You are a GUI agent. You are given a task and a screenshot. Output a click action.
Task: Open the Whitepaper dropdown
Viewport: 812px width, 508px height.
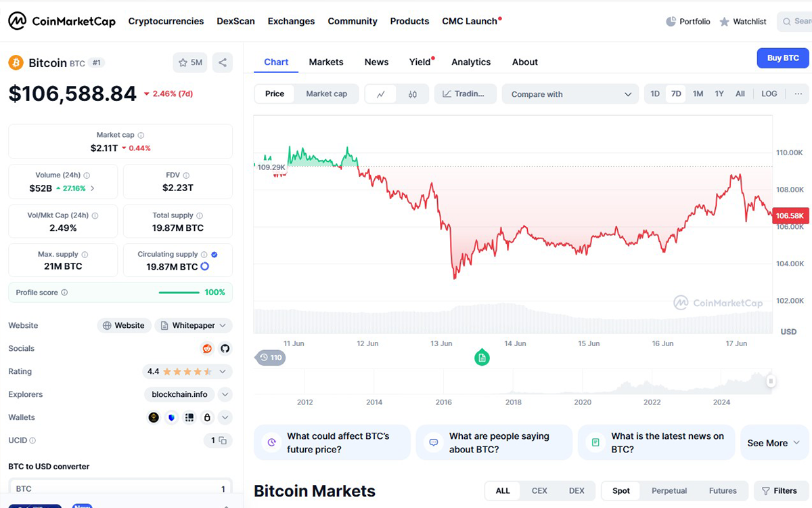[x=194, y=326]
